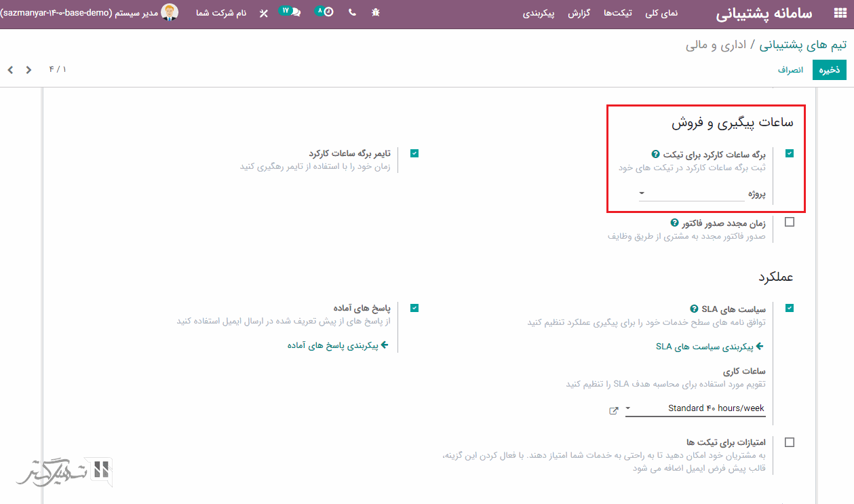Click help icon next to سیاست های SLA
The height and width of the screenshot is (504, 854).
[694, 309]
